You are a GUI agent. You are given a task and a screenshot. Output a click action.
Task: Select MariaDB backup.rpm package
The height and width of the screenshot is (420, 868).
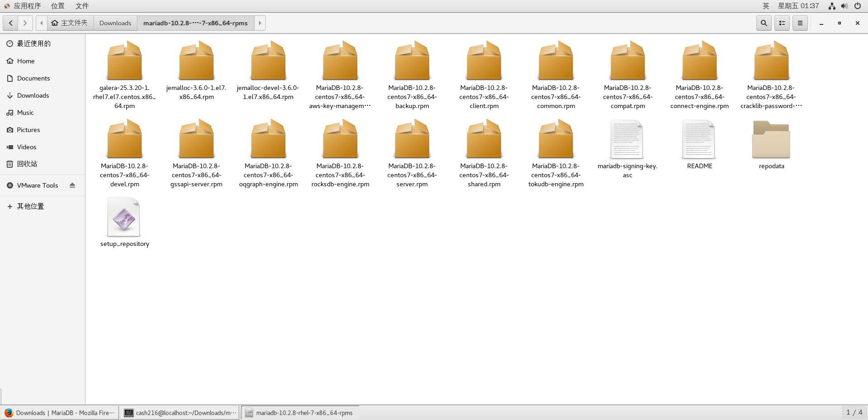point(412,75)
